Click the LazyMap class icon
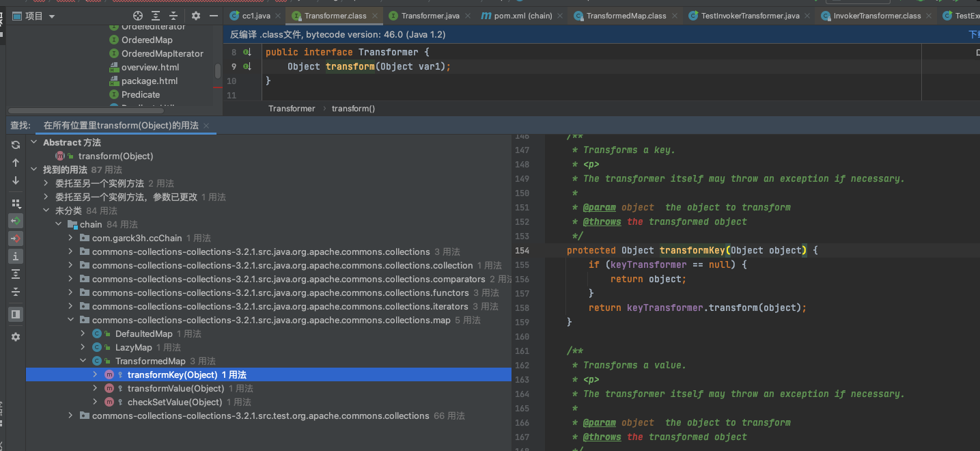 97,347
